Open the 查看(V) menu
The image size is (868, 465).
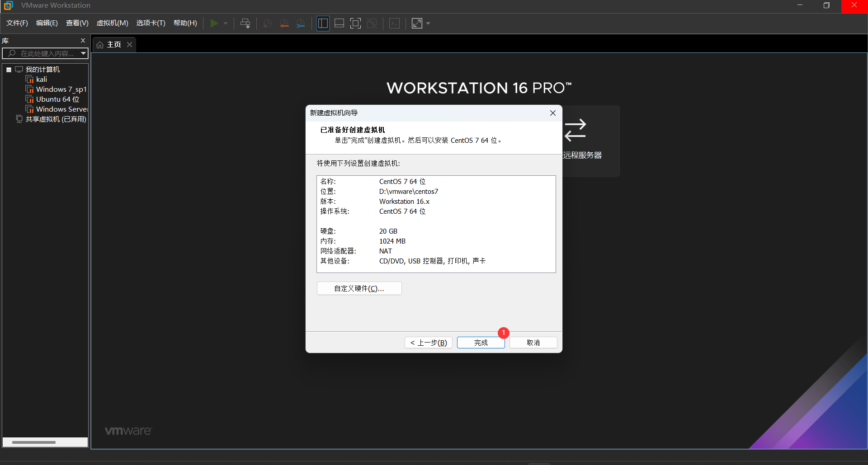(x=77, y=23)
